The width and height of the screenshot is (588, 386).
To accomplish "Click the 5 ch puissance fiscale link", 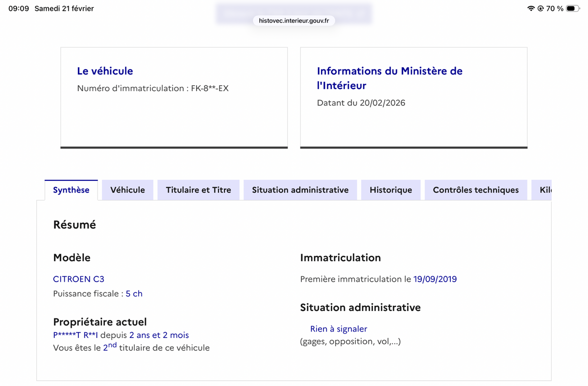I will 134,293.
